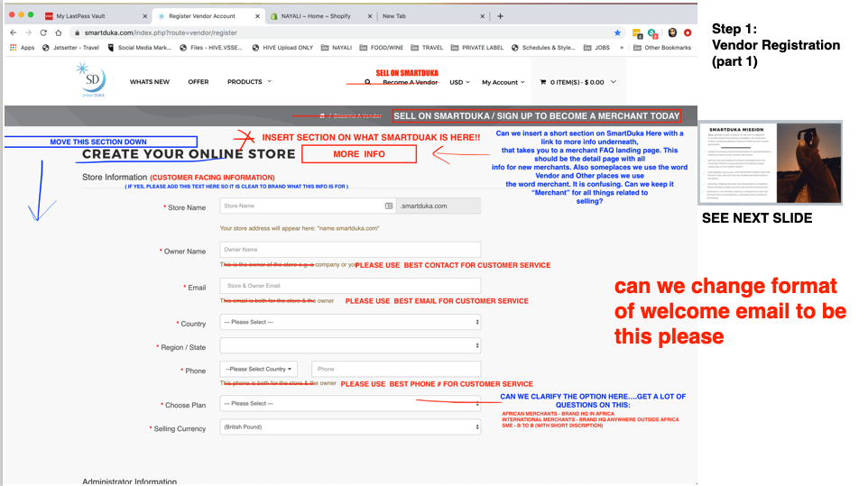Viewport: 868px width, 486px height.
Task: Click the browser address bar URL
Action: 161,32
